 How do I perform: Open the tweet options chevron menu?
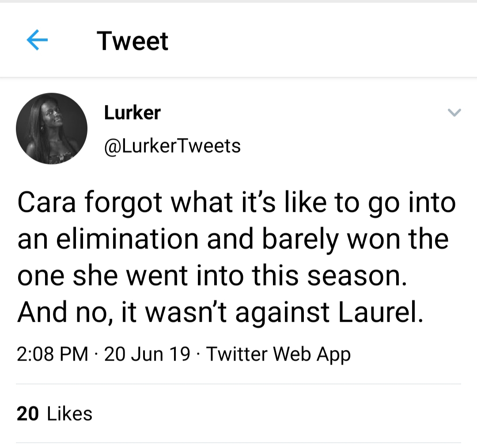[454, 113]
